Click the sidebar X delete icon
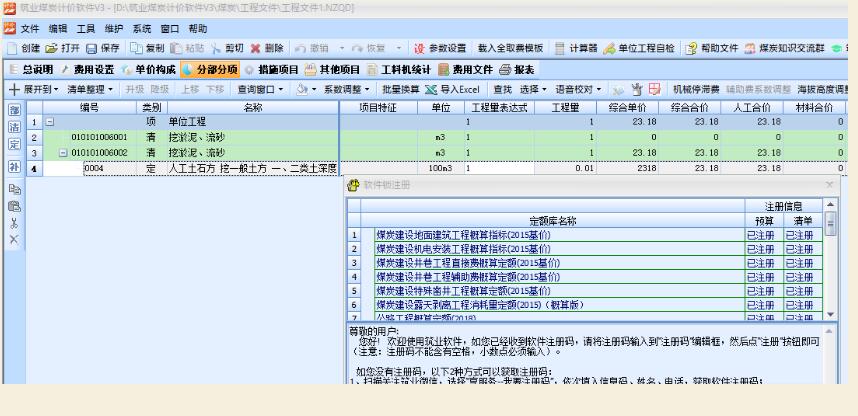The height and width of the screenshot is (416, 858). point(14,239)
